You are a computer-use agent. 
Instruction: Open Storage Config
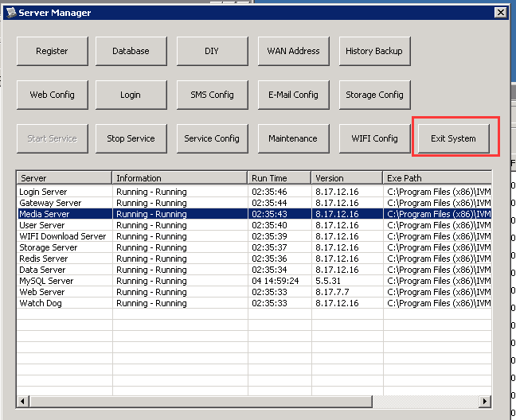click(374, 95)
